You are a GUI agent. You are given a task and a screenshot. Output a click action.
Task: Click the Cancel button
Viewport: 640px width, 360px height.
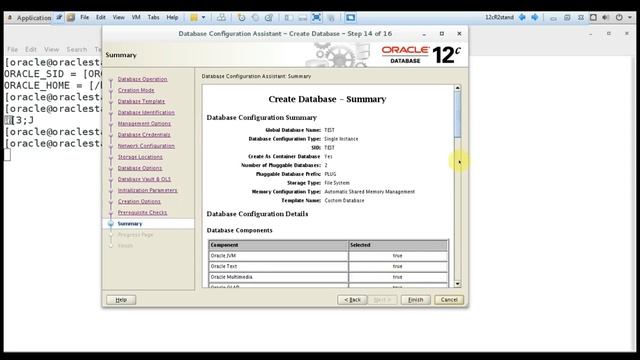449,300
